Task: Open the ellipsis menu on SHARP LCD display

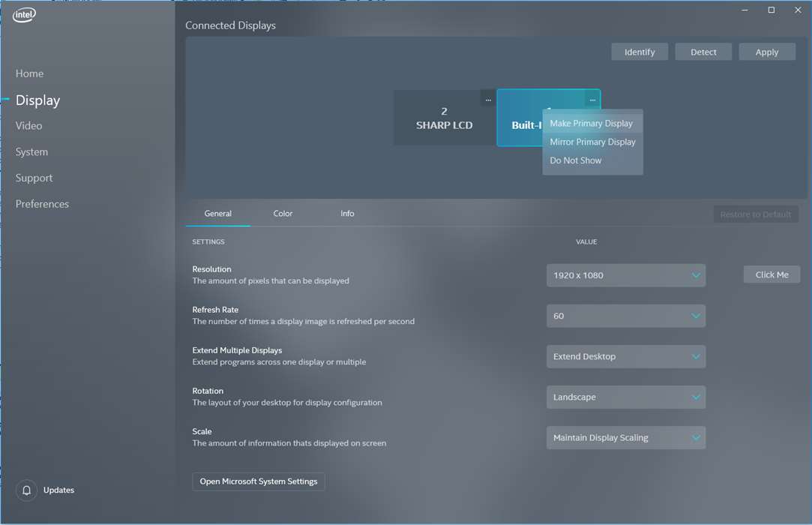Action: (x=488, y=98)
